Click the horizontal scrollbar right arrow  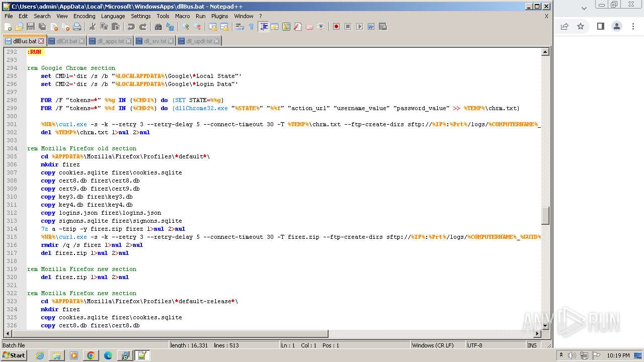pyautogui.click(x=537, y=334)
